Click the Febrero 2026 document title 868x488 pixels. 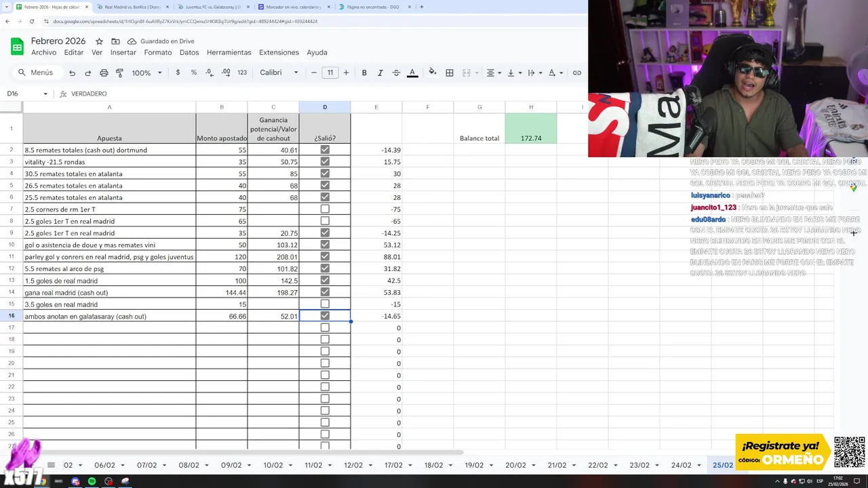(58, 41)
